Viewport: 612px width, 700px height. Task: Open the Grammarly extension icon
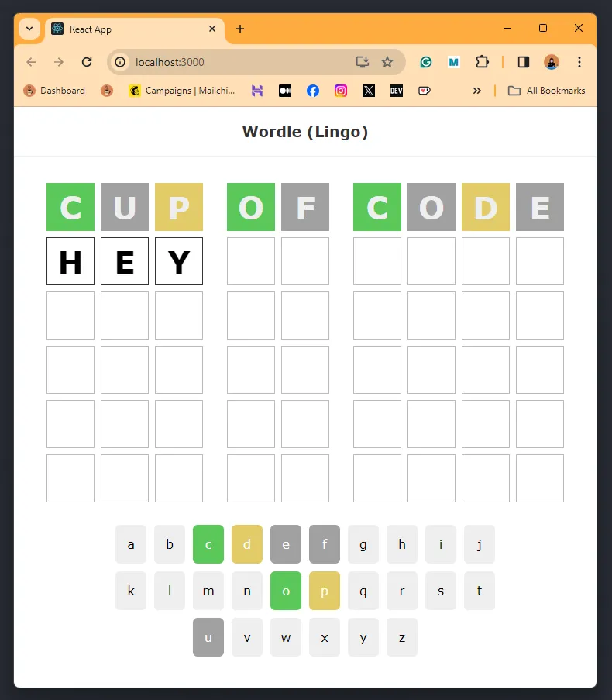(426, 62)
